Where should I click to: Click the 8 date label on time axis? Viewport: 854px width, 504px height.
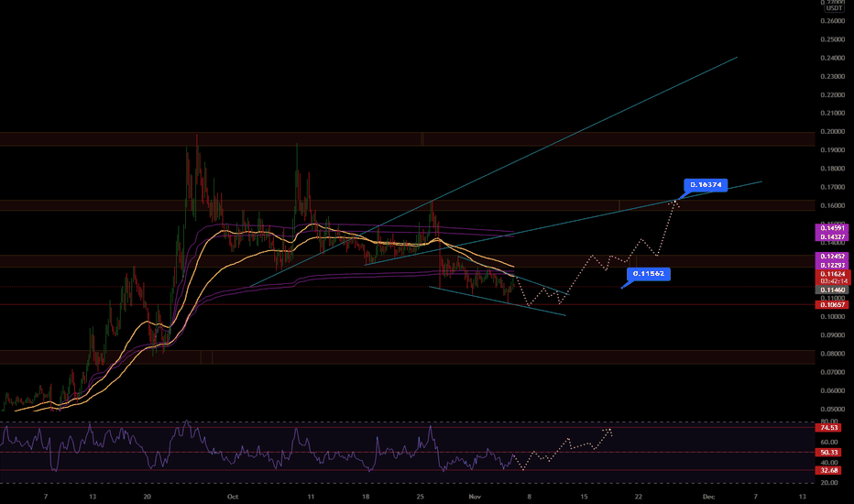coord(529,497)
